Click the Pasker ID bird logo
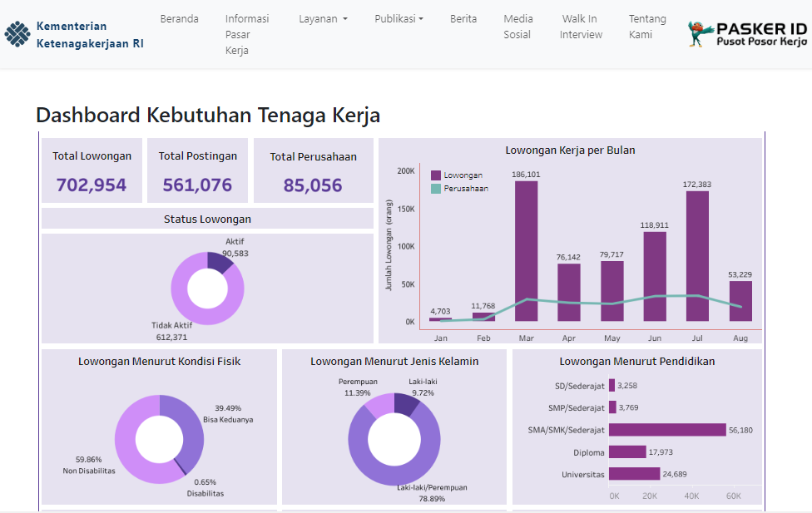The width and height of the screenshot is (812, 513). (699, 34)
